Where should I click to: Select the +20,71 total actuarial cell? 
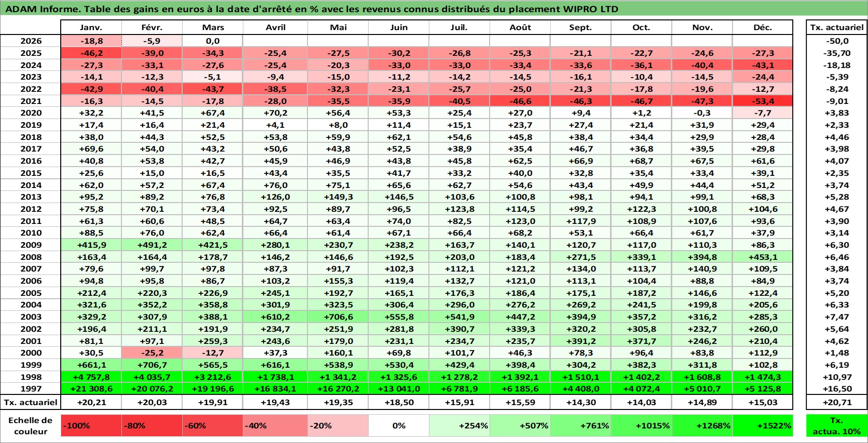pos(836,402)
